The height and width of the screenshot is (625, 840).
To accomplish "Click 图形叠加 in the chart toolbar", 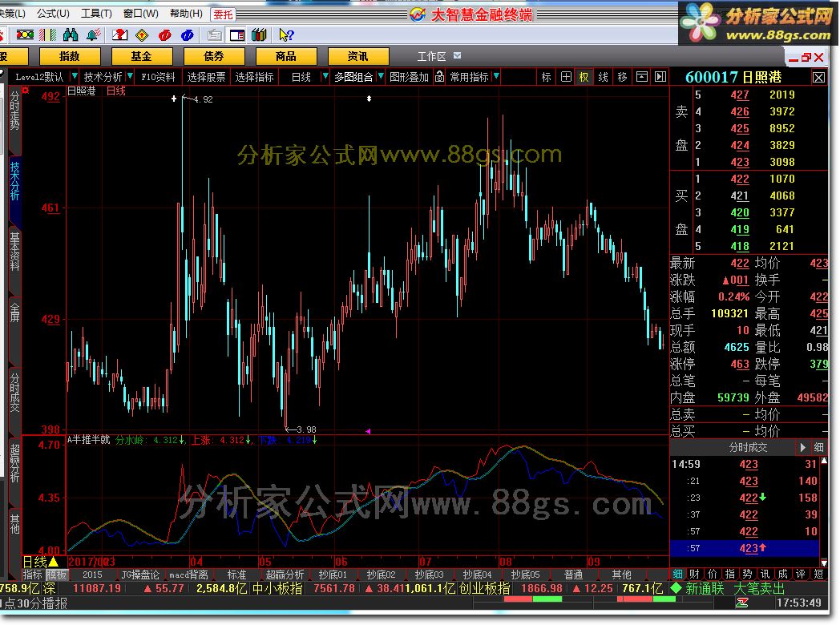I will click(410, 77).
